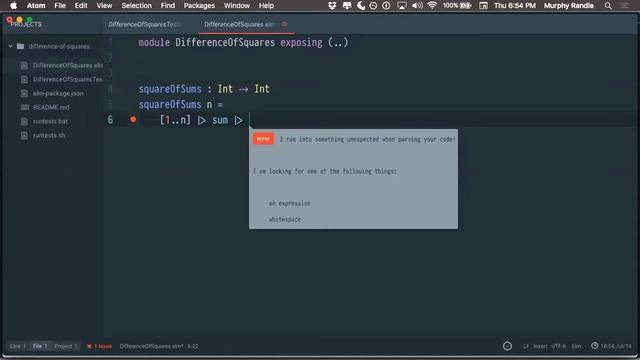Click 'I ran into something unexpected' message
The height and width of the screenshot is (360, 640).
(367, 139)
